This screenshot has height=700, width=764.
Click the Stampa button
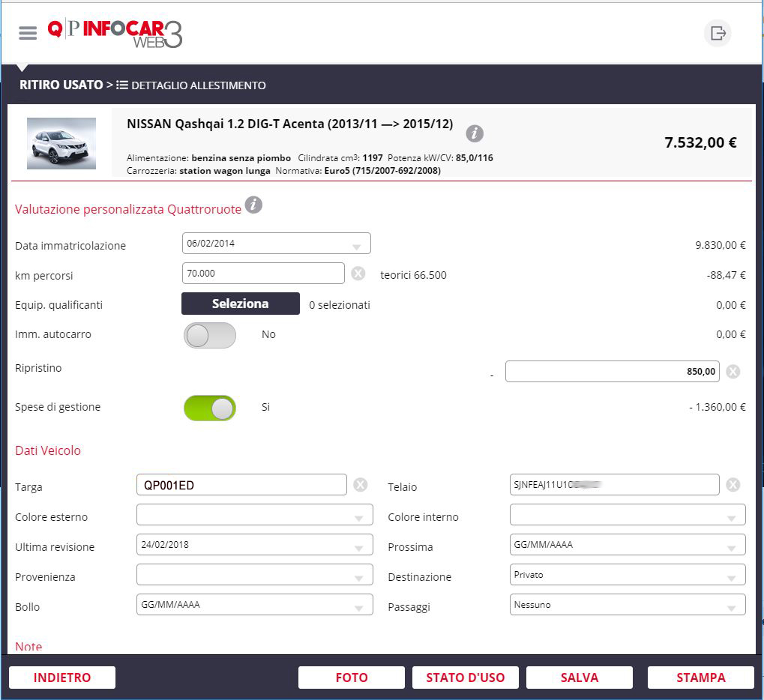click(x=701, y=678)
